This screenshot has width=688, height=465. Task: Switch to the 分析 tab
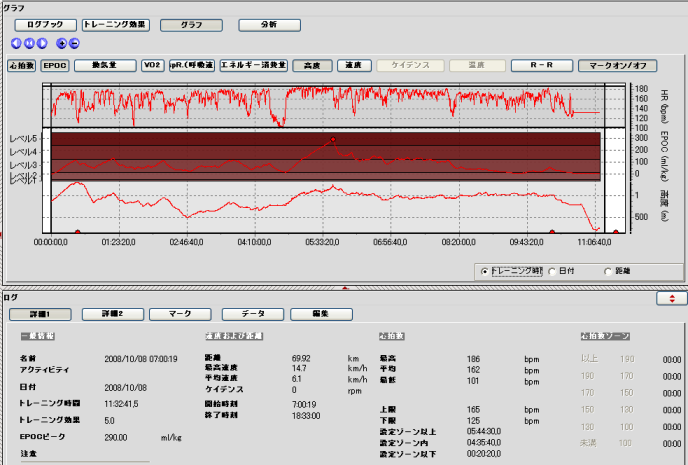click(x=268, y=23)
